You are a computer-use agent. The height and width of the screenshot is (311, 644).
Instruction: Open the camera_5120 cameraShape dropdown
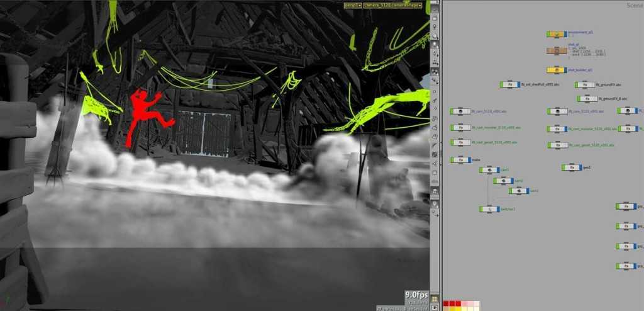point(393,5)
